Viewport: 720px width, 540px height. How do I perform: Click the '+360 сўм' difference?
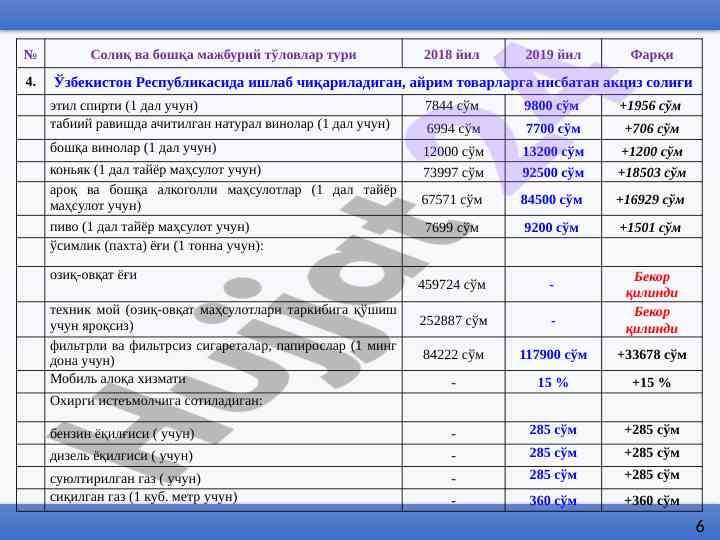[x=652, y=501]
